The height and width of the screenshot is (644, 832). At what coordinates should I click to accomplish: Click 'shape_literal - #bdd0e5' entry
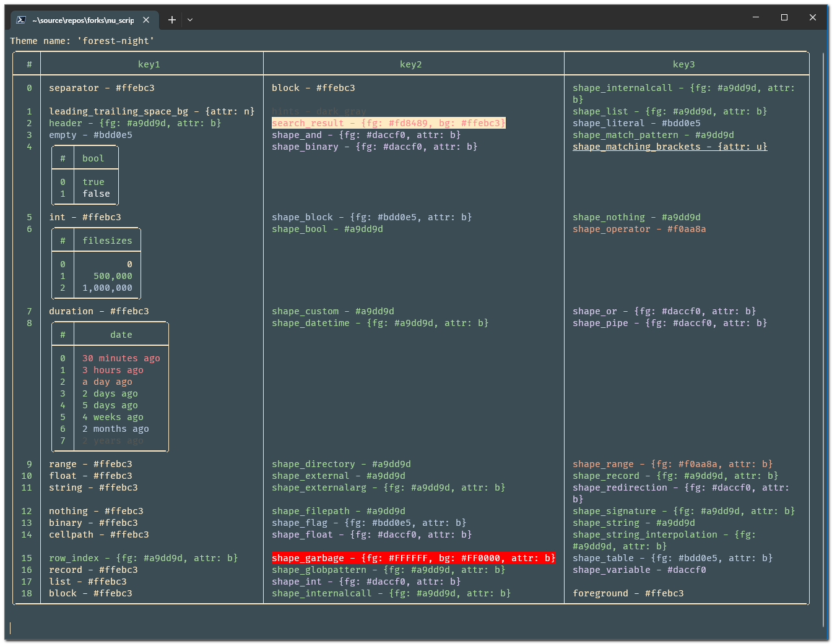click(636, 123)
